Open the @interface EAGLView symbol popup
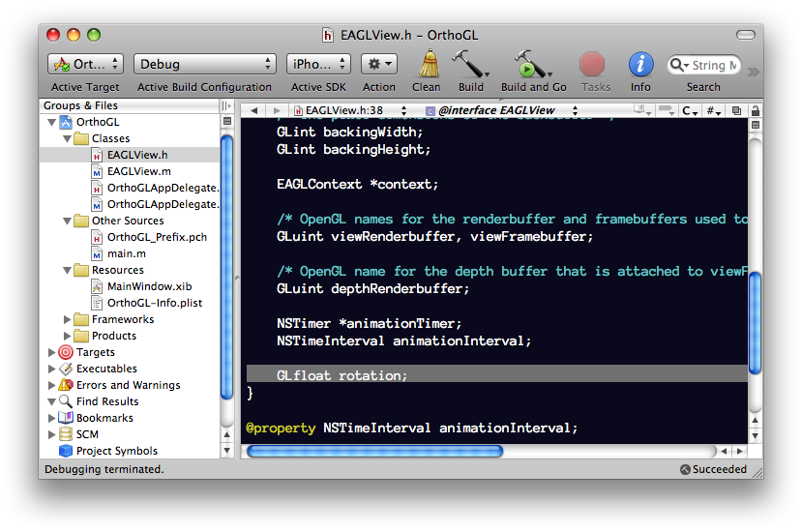This screenshot has width=802, height=532. tap(502, 110)
